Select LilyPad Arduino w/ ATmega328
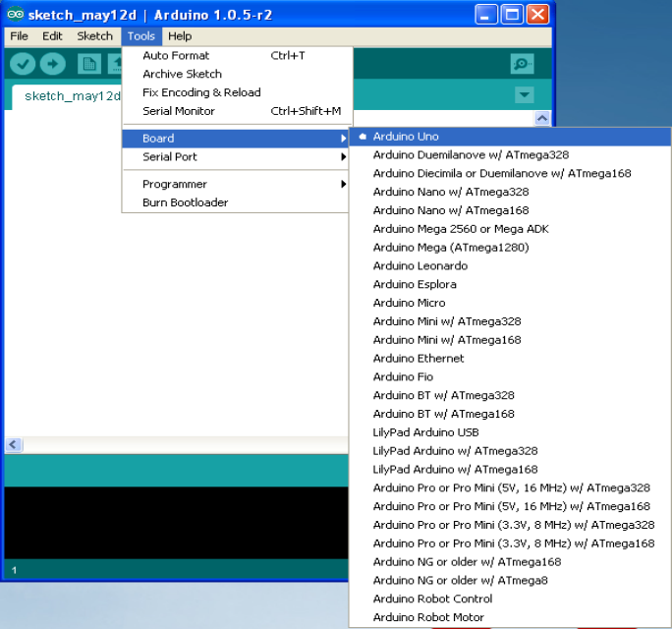Viewport: 672px width, 629px height. (510, 451)
